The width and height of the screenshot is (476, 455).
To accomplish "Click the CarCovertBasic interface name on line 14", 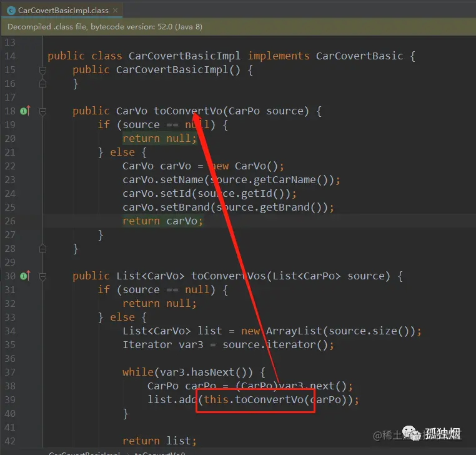I will [359, 56].
